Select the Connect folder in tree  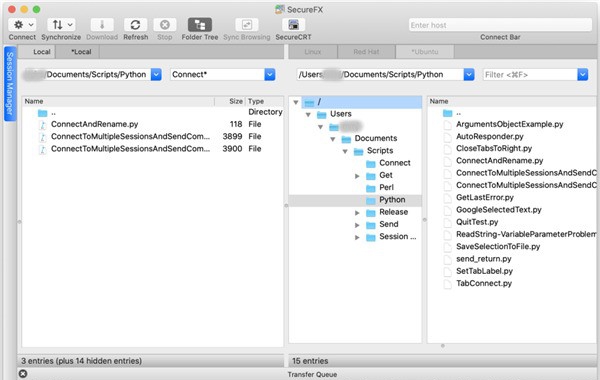click(x=395, y=163)
